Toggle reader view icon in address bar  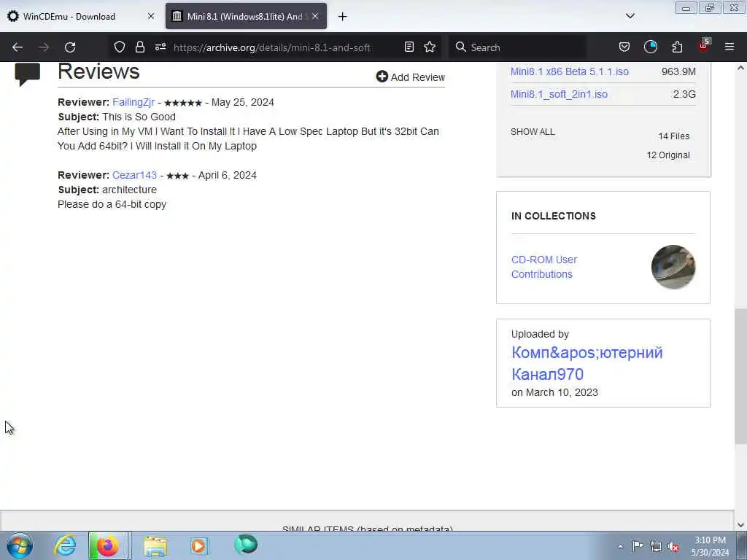click(x=409, y=47)
